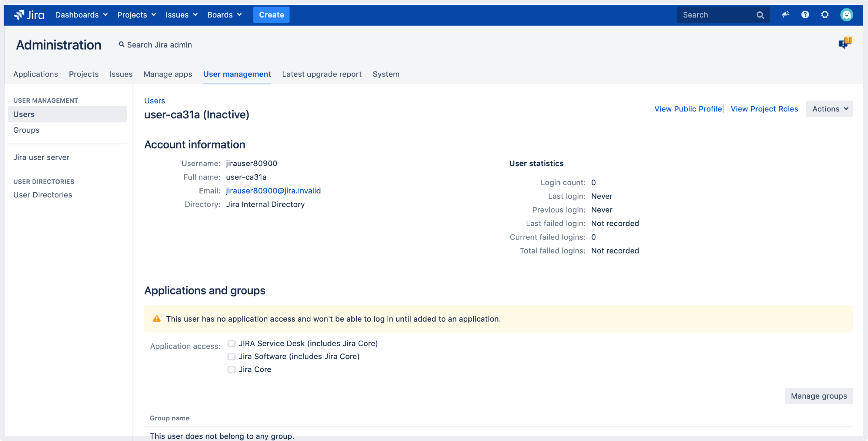Open the Actions dropdown
Image resolution: width=868 pixels, height=441 pixels.
pos(829,109)
